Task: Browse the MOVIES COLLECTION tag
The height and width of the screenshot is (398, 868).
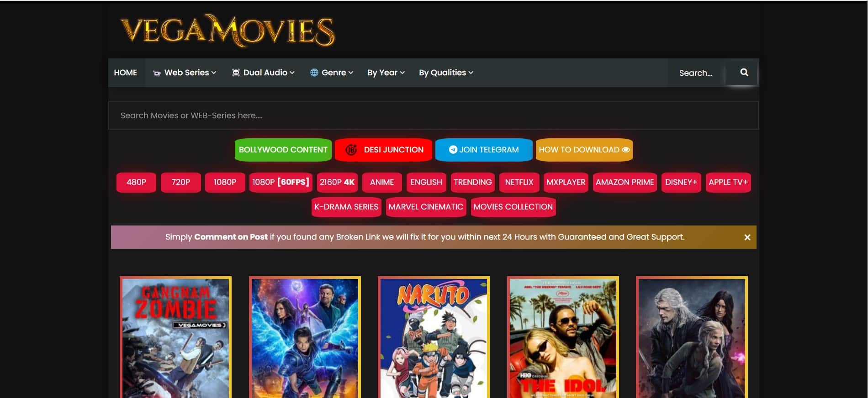Action: point(513,207)
